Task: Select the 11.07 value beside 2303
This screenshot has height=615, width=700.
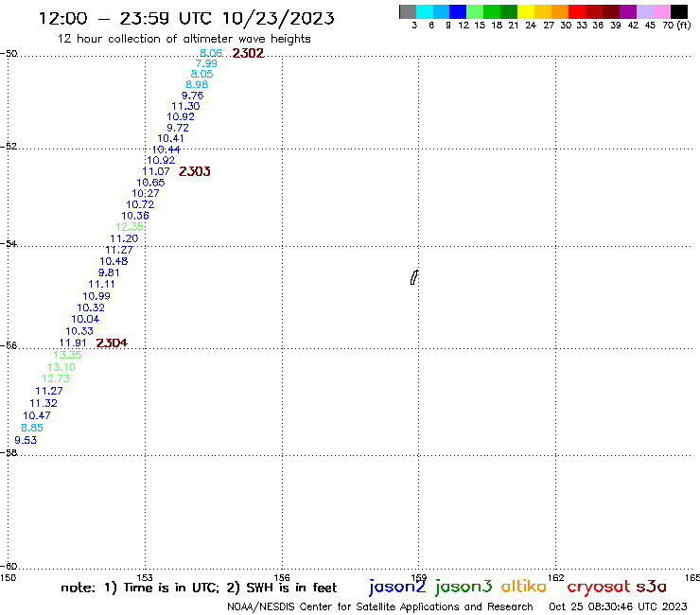Action: point(156,171)
